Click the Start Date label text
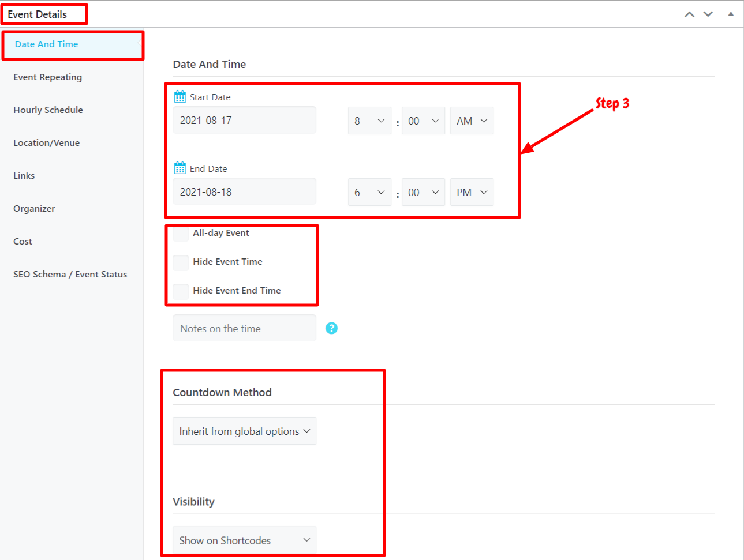Viewport: 744px width, 560px height. pos(210,97)
